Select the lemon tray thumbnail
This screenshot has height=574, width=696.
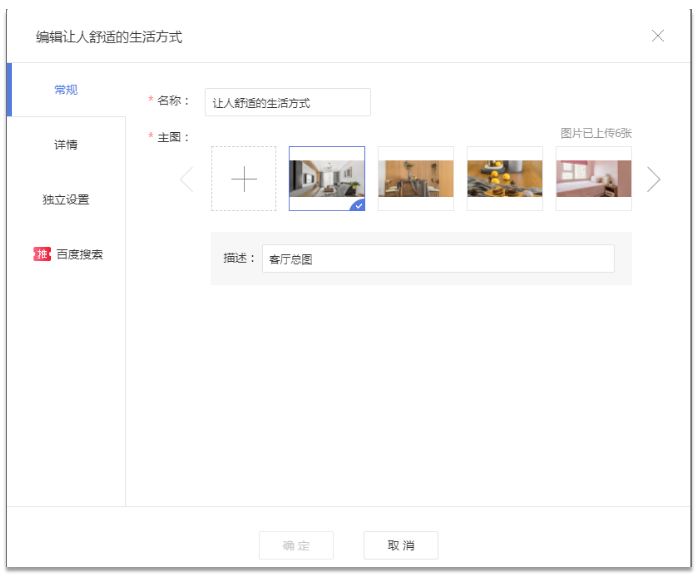pos(505,178)
